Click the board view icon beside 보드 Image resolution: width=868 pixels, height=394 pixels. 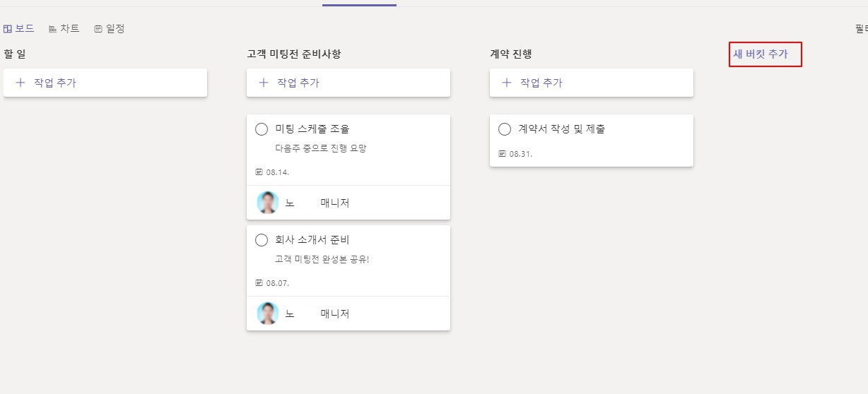(8, 29)
